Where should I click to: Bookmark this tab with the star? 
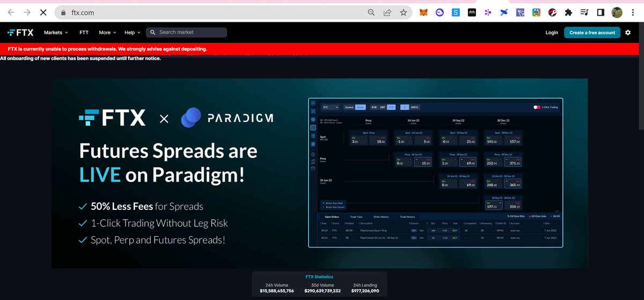pos(403,12)
